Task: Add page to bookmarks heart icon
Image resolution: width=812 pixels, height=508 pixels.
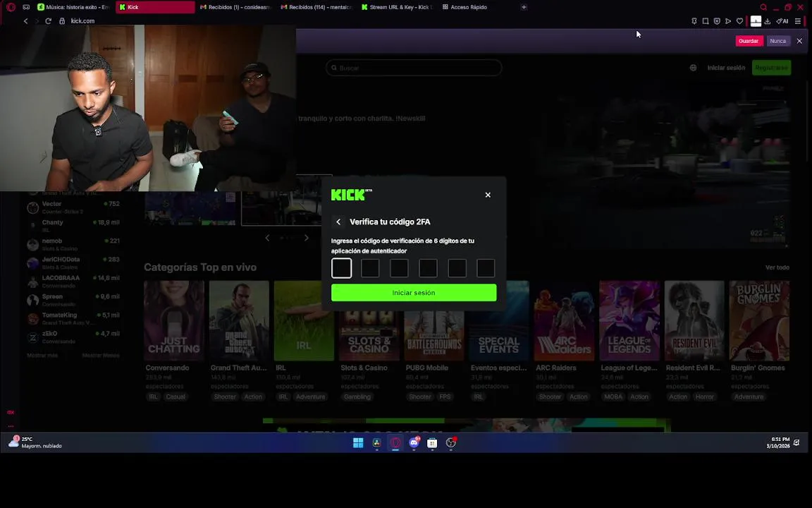Action: tap(739, 21)
